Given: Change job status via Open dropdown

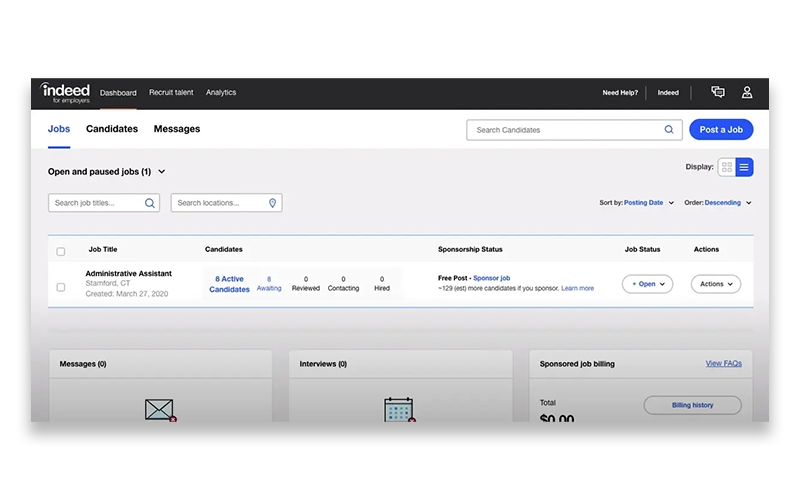Looking at the screenshot, I should coord(647,284).
